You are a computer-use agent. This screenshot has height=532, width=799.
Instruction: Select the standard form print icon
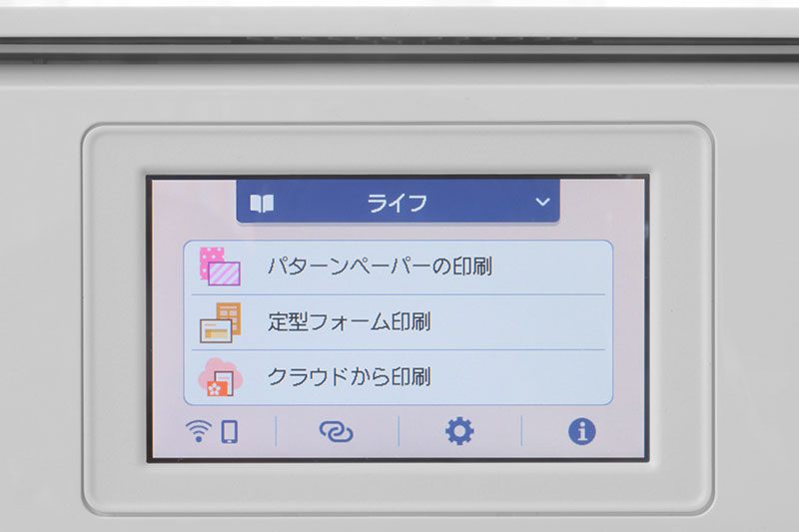pos(220,322)
